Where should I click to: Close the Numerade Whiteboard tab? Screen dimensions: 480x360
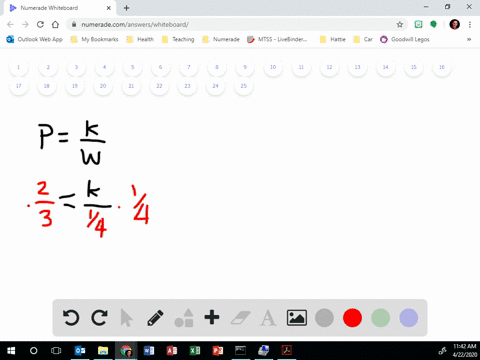pyautogui.click(x=109, y=8)
